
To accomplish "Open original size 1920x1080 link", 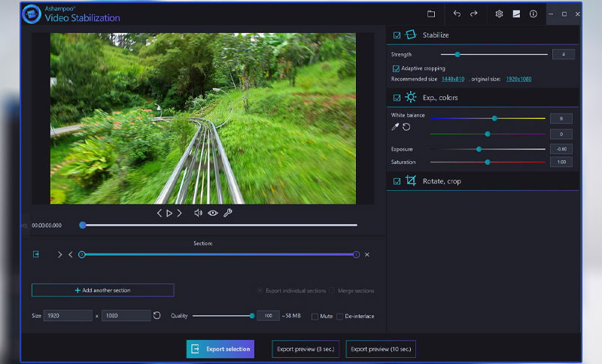I will point(518,79).
